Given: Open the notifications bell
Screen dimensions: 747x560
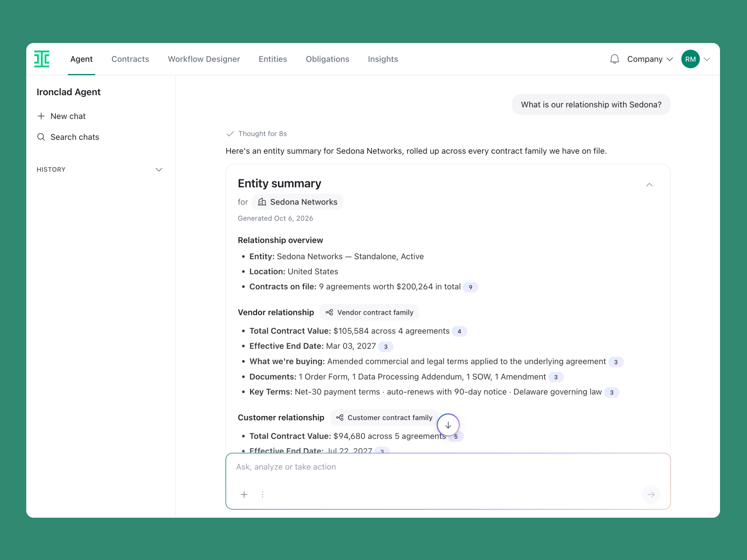Looking at the screenshot, I should pos(614,59).
